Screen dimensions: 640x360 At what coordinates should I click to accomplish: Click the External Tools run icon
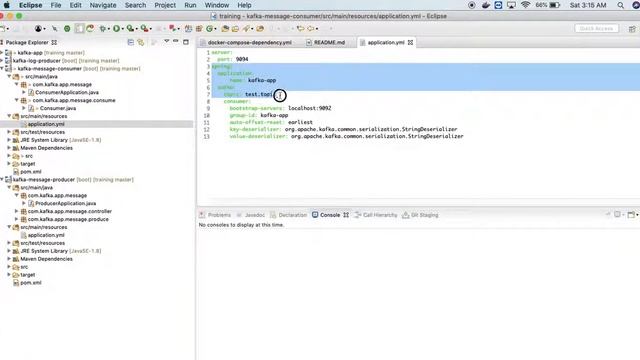[144, 29]
